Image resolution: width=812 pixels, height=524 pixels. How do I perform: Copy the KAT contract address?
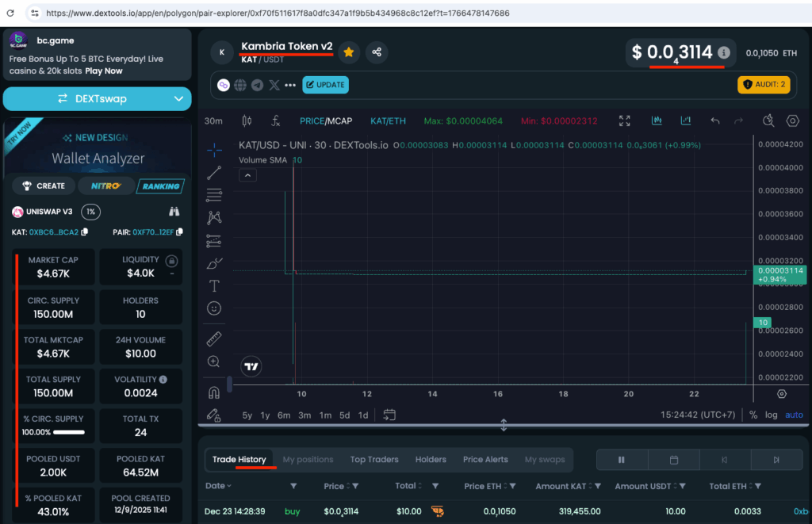pos(84,232)
